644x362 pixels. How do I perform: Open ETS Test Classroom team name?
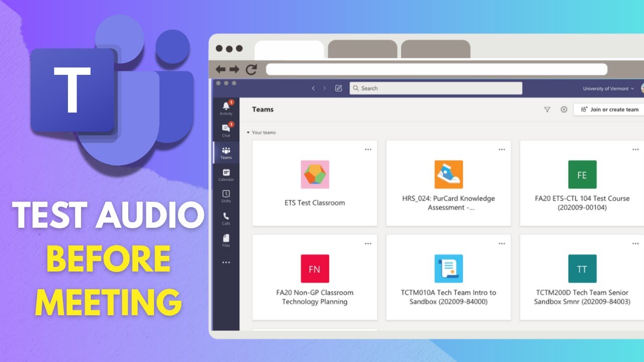tap(315, 203)
